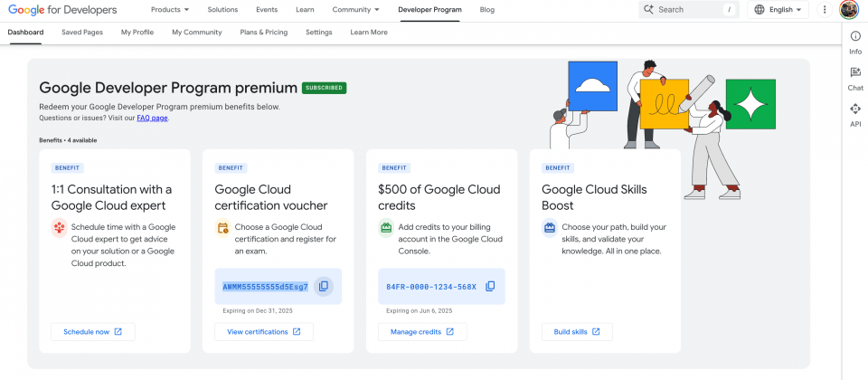Click the Benefits • 4 available label
The width and height of the screenshot is (868, 380).
68,140
